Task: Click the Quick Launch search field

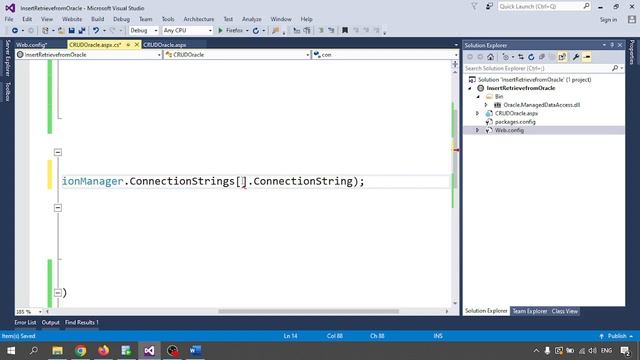Action: click(x=544, y=7)
